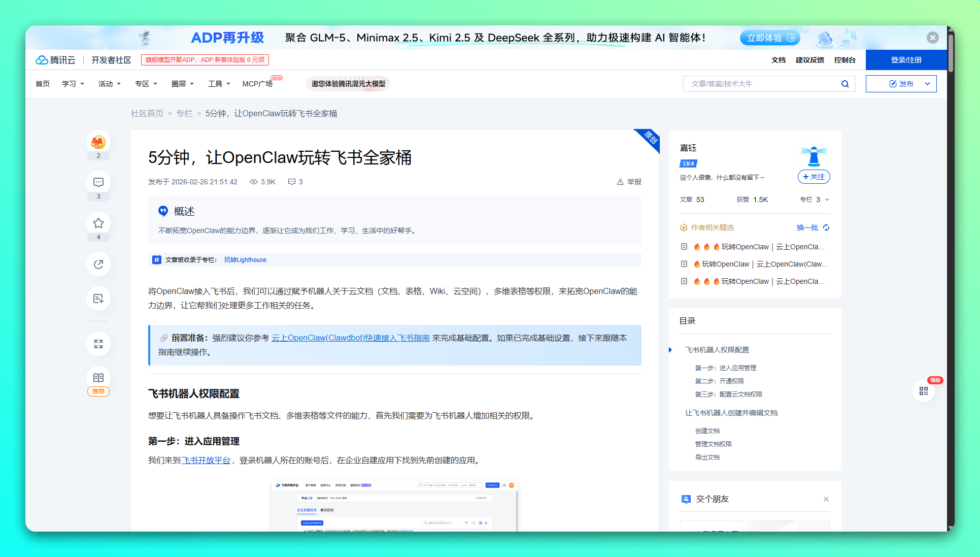980x557 pixels.
Task: Open the 玩转Lighthouse column link
Action: [x=245, y=259]
